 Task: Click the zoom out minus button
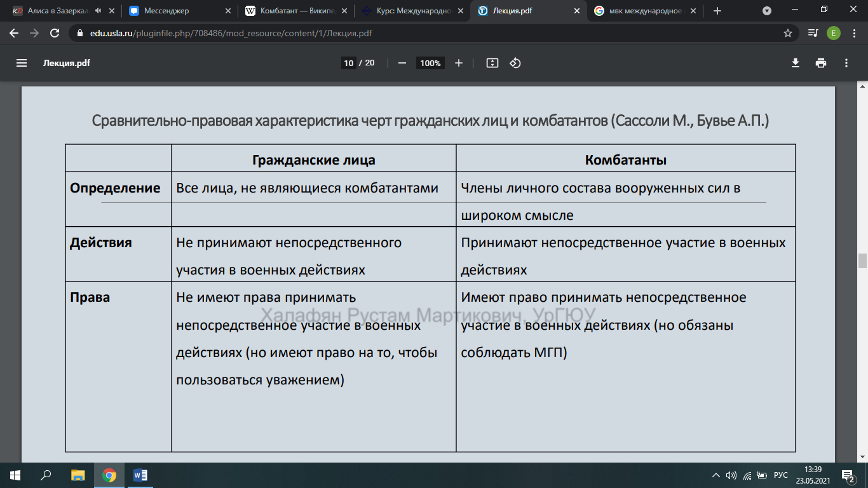click(x=402, y=63)
